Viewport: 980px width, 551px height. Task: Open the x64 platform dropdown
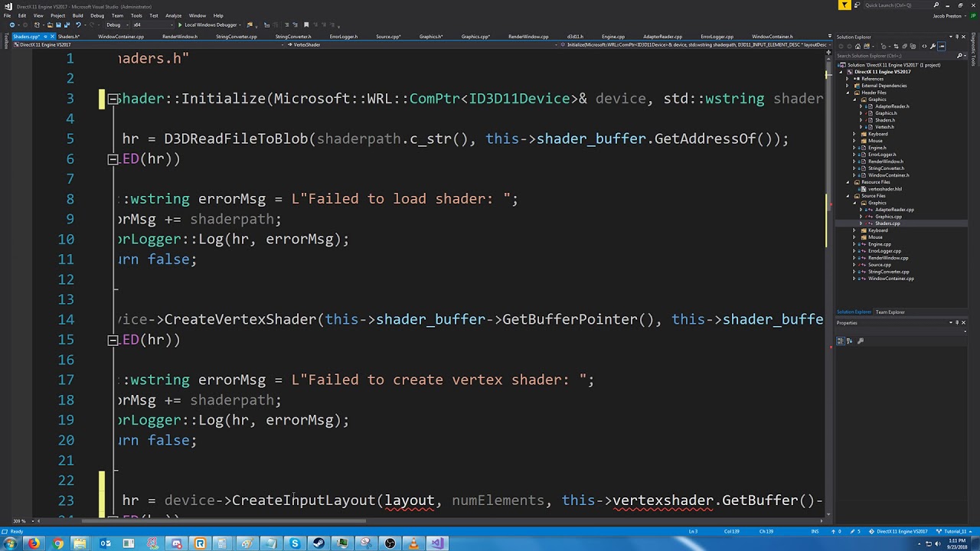pos(153,24)
